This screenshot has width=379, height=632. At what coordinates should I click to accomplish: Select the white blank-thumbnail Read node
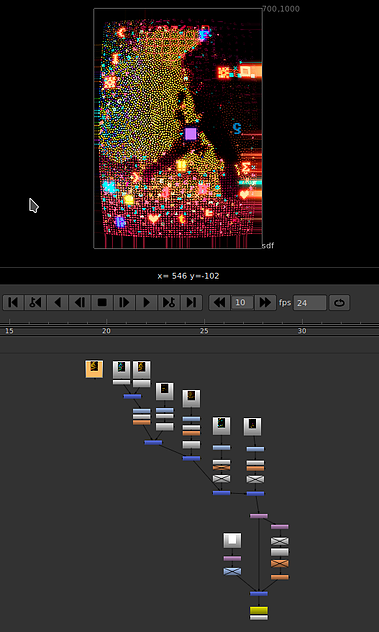click(x=232, y=541)
